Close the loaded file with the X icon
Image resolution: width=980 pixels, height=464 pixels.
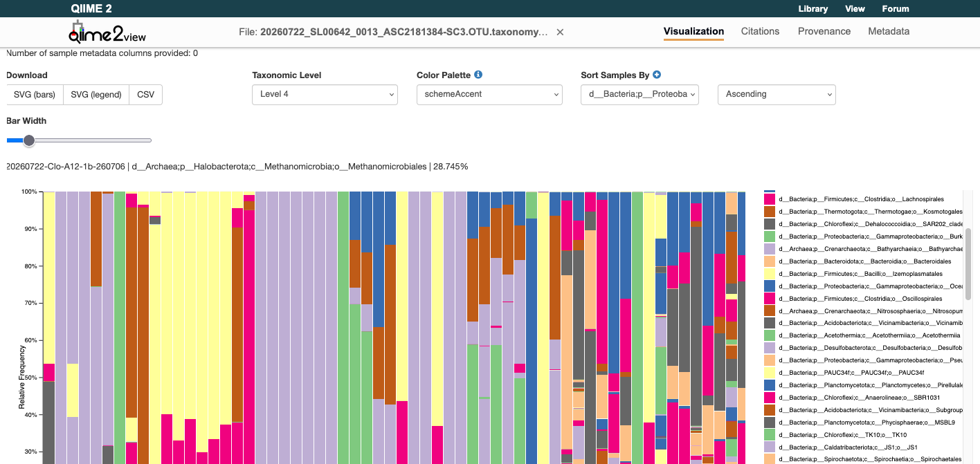point(561,32)
